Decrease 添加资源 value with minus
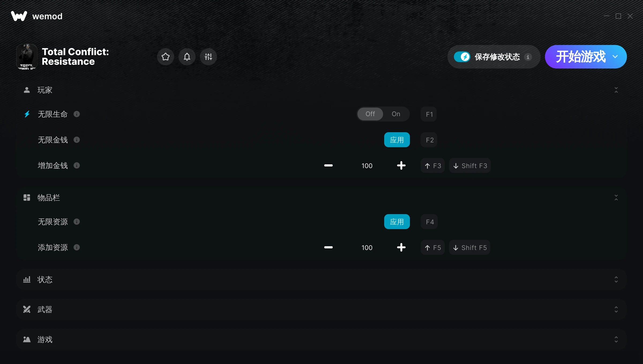Viewport: 643px width, 364px height. click(x=328, y=247)
